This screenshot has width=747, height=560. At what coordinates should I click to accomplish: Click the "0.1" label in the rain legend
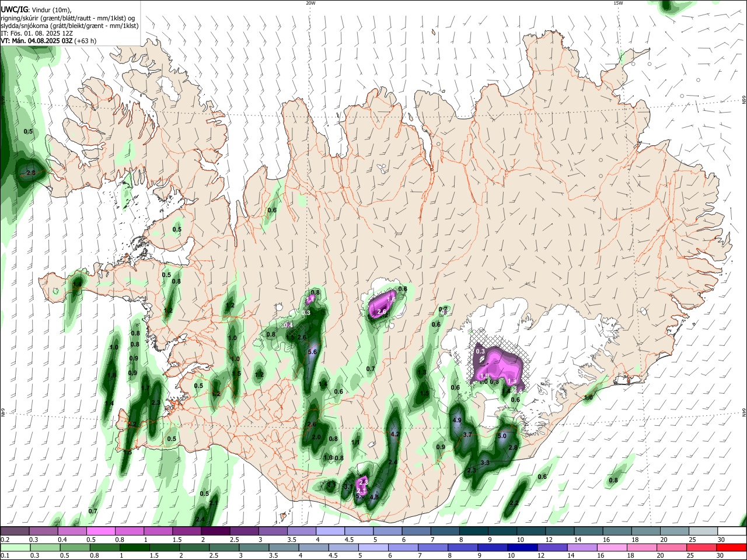point(5,556)
